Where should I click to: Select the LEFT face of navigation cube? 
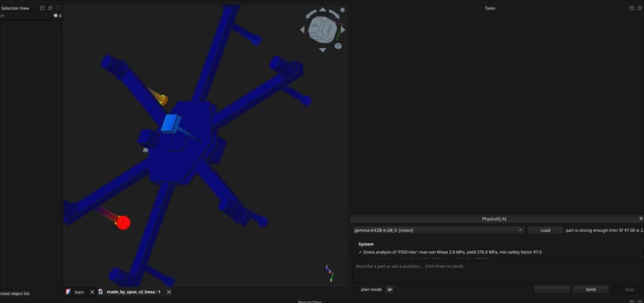328,30
